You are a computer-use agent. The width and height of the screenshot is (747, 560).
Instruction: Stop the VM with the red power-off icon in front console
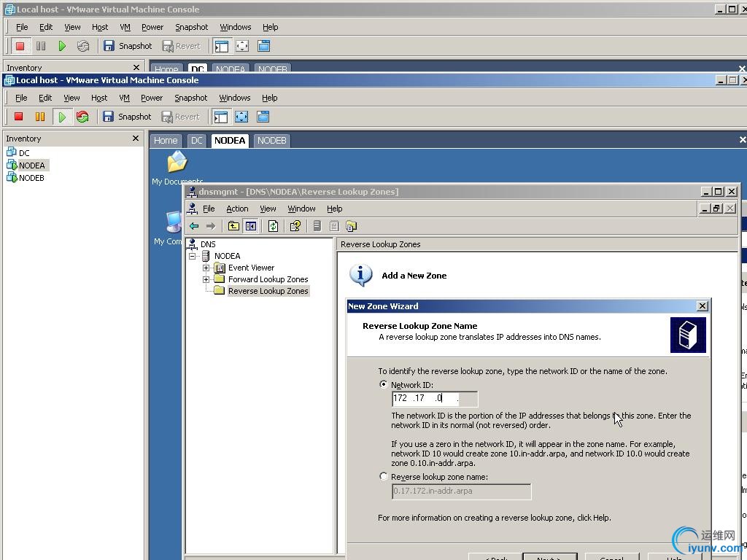click(x=18, y=117)
